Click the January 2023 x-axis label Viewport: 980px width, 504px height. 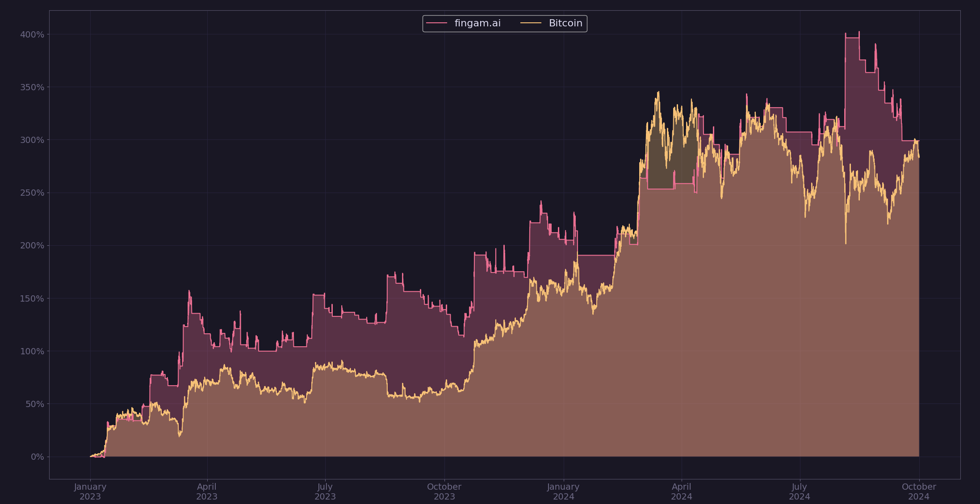(x=90, y=491)
